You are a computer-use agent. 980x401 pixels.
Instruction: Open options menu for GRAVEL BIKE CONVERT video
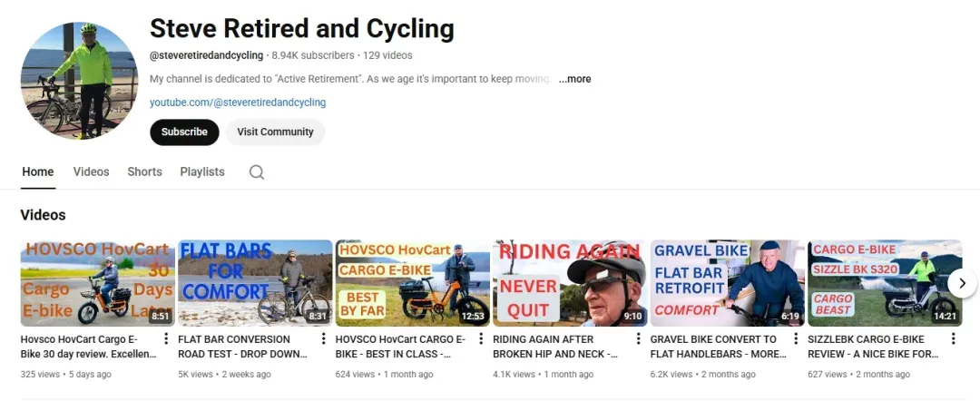[x=797, y=339]
